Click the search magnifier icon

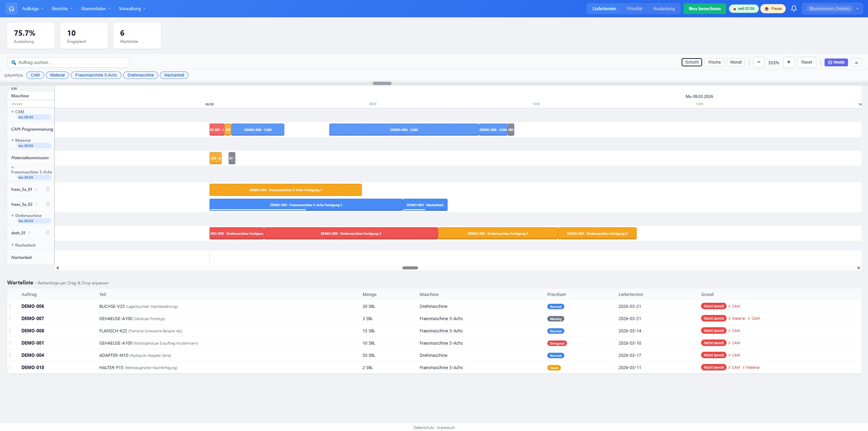(14, 63)
